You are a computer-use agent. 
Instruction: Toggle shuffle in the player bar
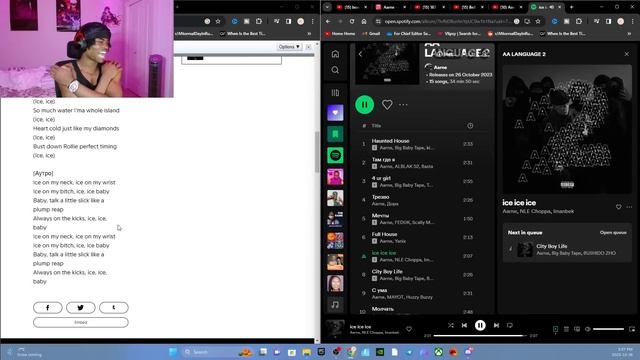[451, 325]
